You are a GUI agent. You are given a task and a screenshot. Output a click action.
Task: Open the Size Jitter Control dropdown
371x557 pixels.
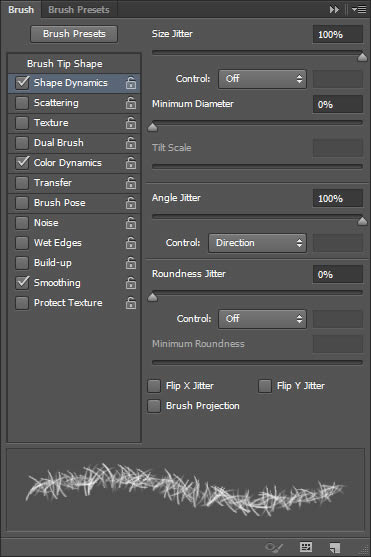pos(262,79)
